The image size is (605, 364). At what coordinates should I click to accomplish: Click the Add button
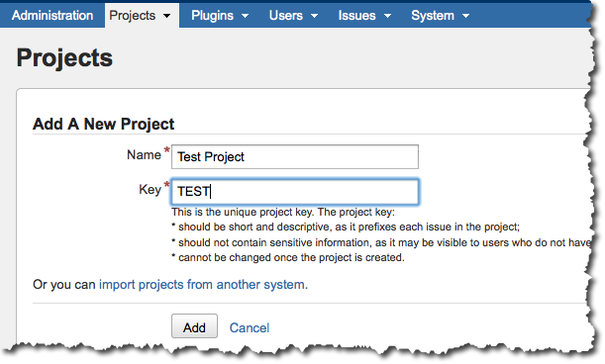pos(194,325)
